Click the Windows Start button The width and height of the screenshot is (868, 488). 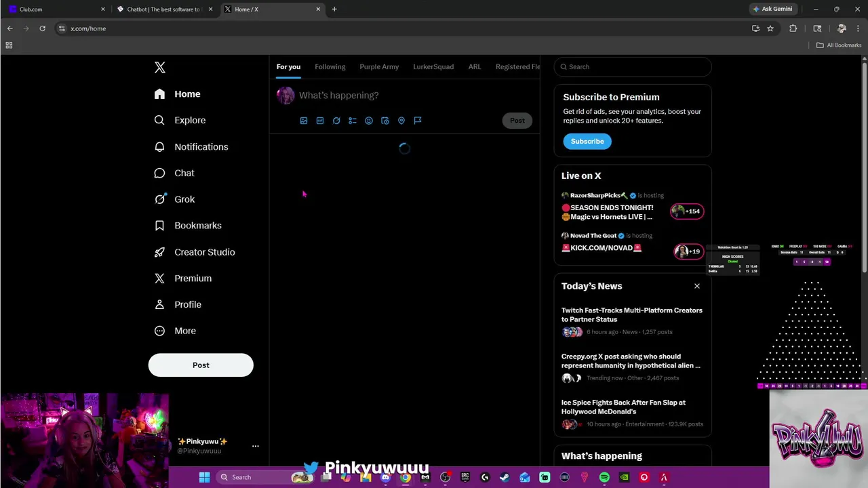tap(204, 477)
